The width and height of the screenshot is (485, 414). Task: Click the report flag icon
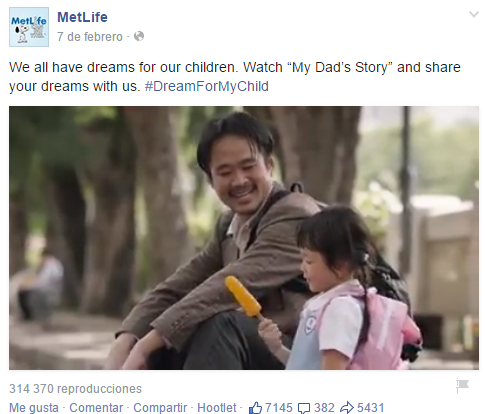click(x=463, y=386)
